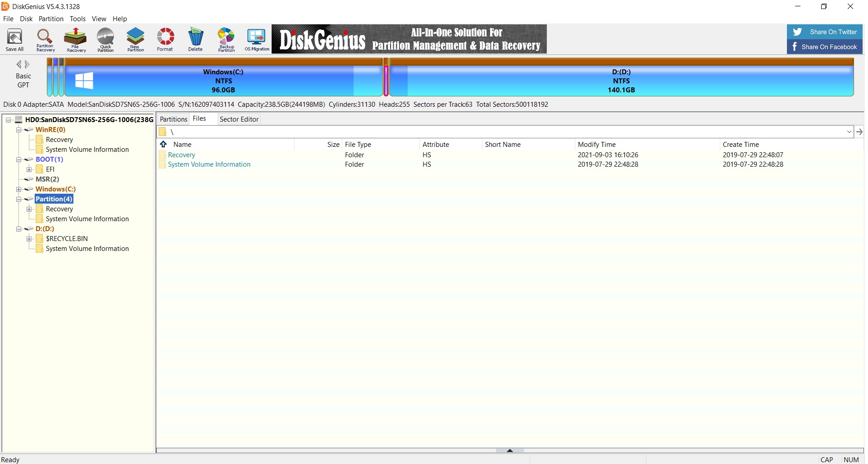Expand Recovery folder under Partition(4)
Image resolution: width=868 pixels, height=464 pixels.
point(29,209)
